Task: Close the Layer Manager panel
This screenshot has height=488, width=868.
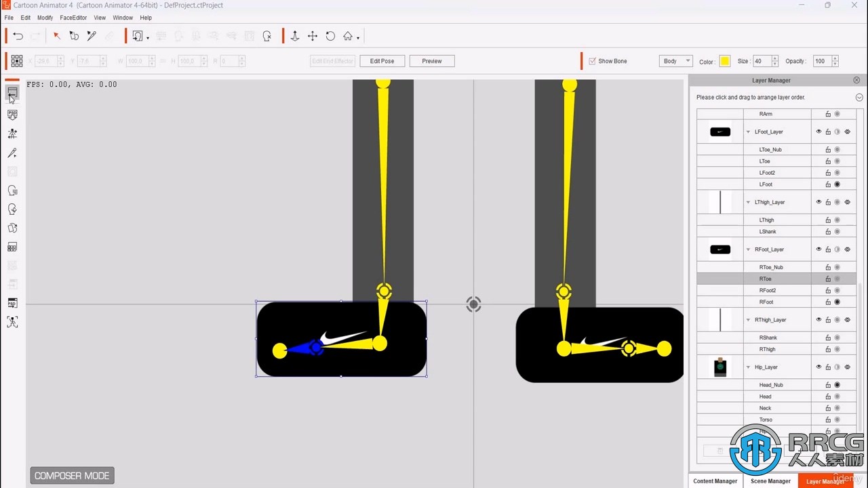Action: [856, 80]
